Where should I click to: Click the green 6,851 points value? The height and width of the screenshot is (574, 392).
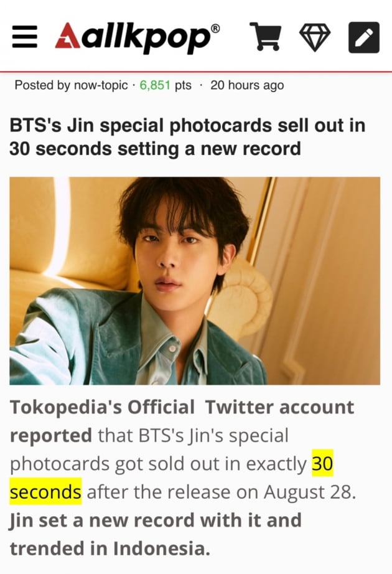[x=155, y=85]
